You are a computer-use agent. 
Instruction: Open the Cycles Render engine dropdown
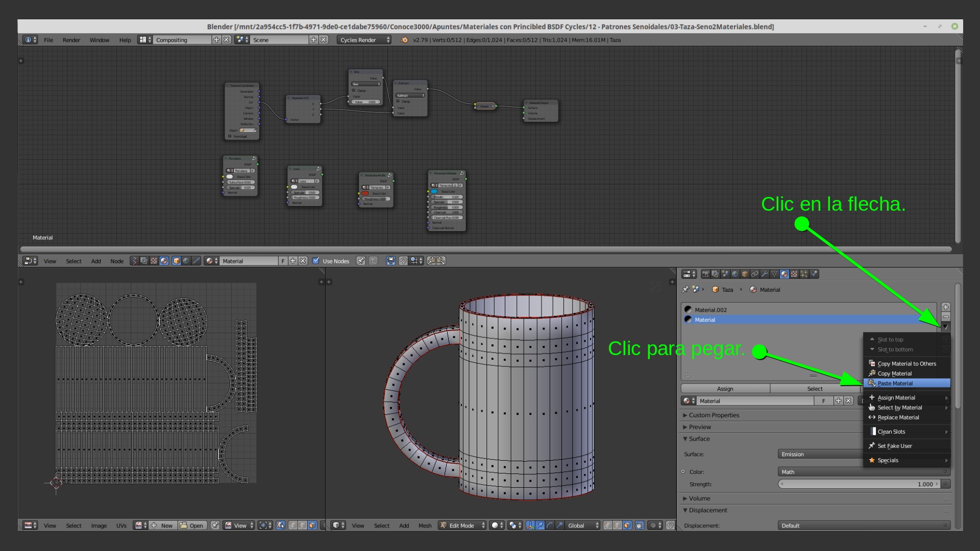364,40
